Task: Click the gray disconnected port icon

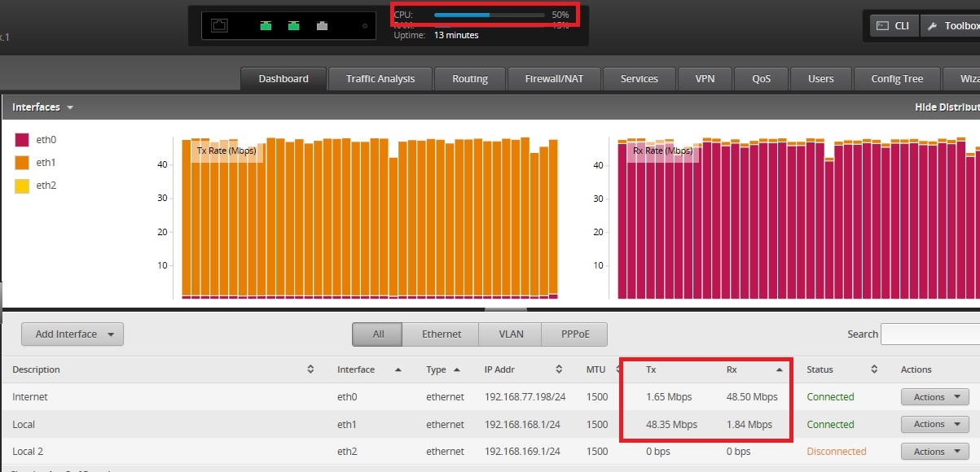Action: coord(322,25)
